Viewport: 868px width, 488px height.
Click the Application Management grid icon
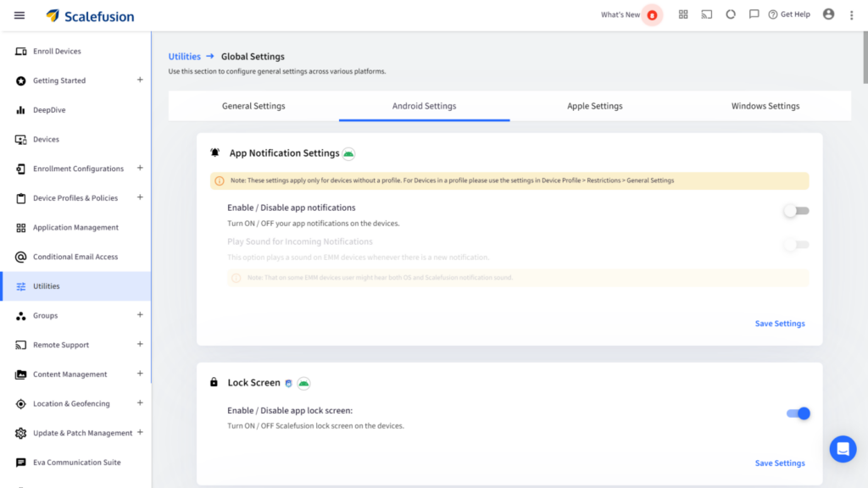tap(20, 227)
